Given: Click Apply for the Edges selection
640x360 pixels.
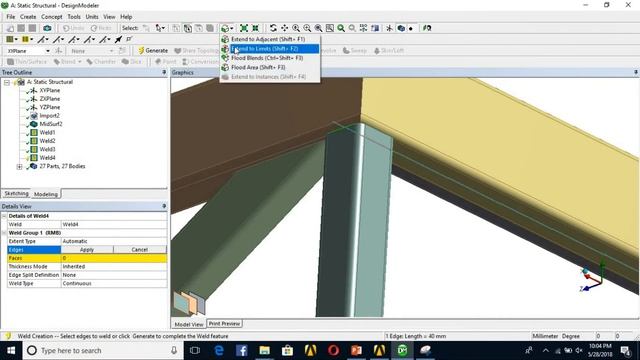Looking at the screenshot, I should (87, 249).
